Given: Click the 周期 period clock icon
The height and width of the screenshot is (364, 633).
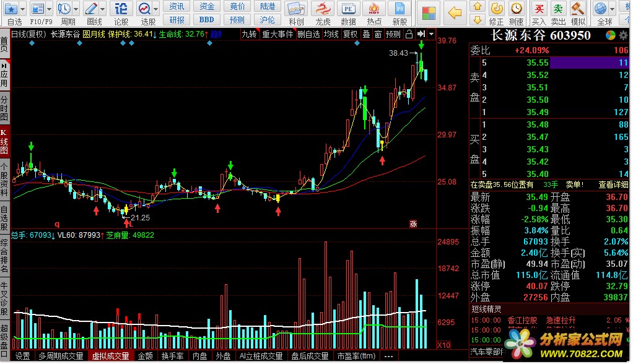Looking at the screenshot, I should (64, 9).
